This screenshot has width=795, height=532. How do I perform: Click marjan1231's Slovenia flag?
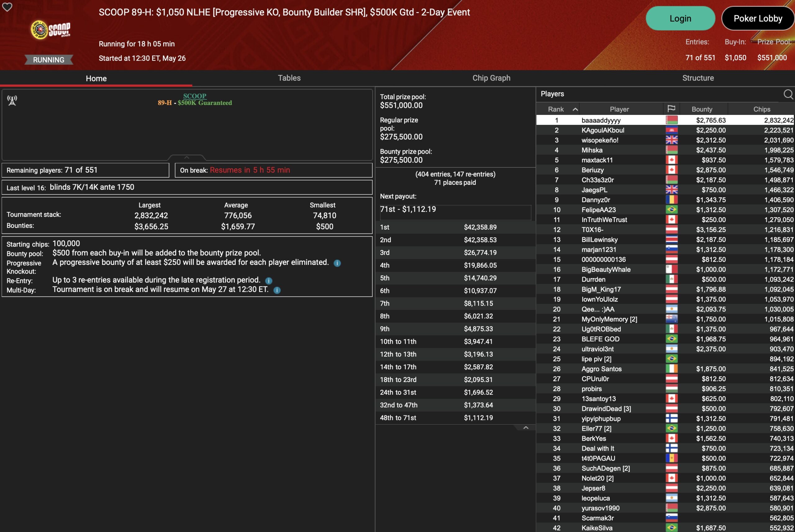pos(671,249)
